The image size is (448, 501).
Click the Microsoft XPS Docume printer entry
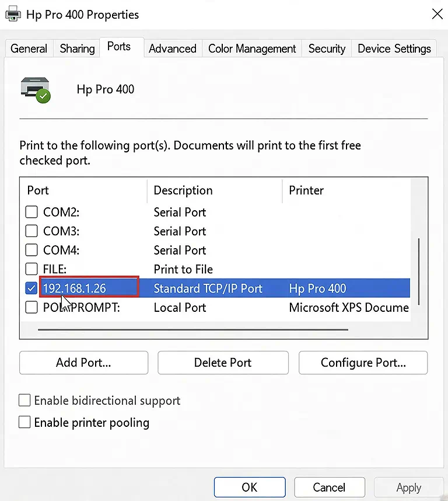click(x=349, y=308)
